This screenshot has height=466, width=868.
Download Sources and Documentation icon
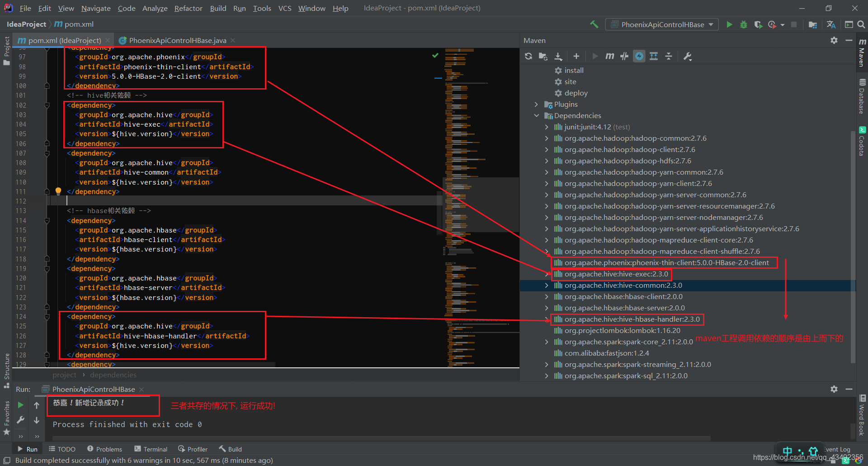point(558,56)
